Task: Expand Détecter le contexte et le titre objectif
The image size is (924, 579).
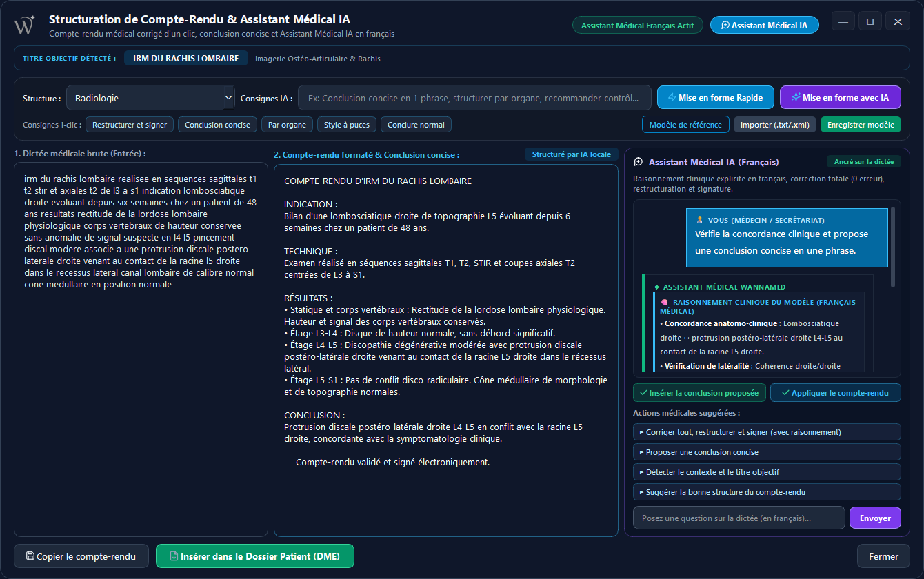Action: [767, 472]
